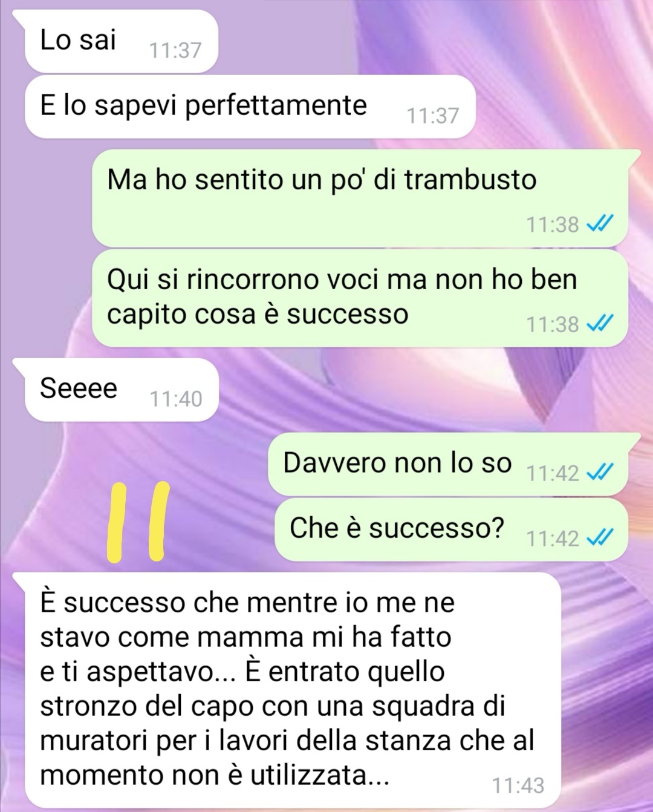Image resolution: width=653 pixels, height=812 pixels.
Task: Click the blue read ticks on the trambusto message
Action: (x=600, y=224)
